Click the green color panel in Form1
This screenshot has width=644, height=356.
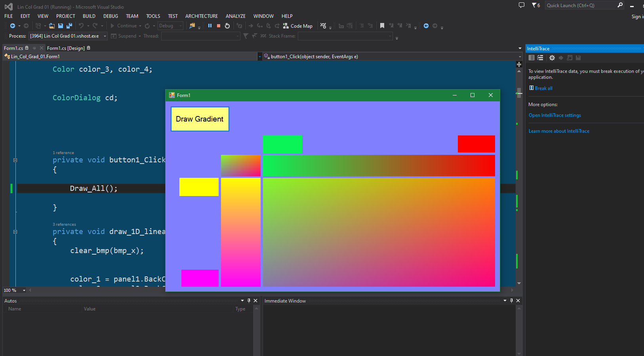coord(282,144)
